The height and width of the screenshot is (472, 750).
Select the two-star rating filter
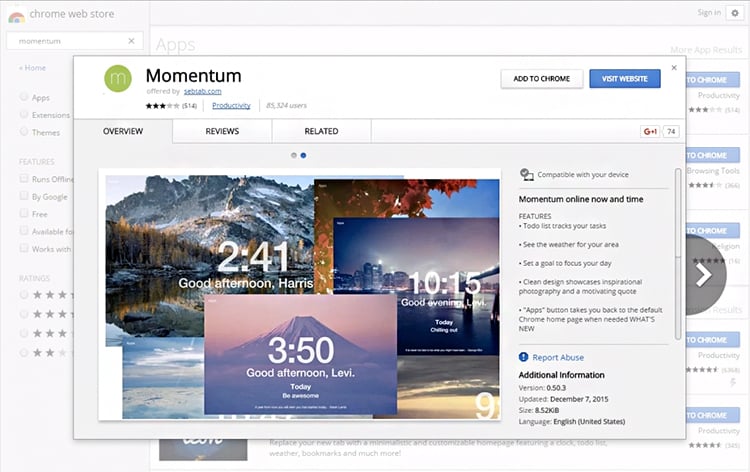(23, 353)
